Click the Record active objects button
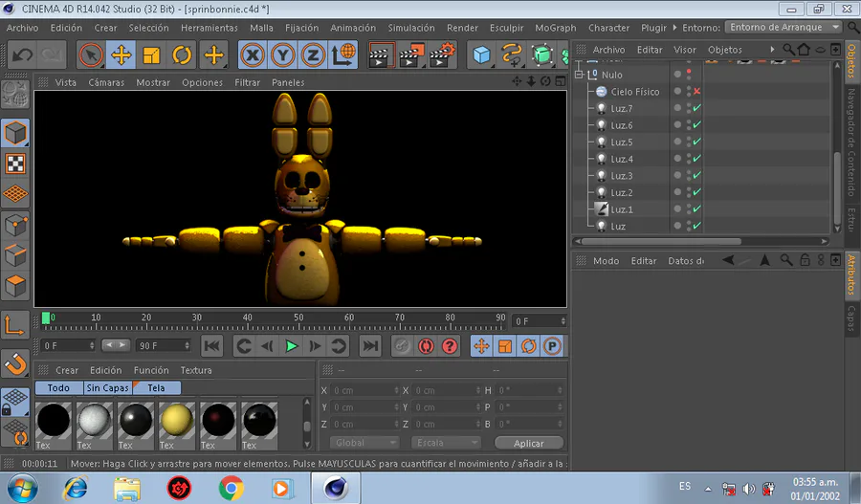This screenshot has width=861, height=504. coord(403,346)
